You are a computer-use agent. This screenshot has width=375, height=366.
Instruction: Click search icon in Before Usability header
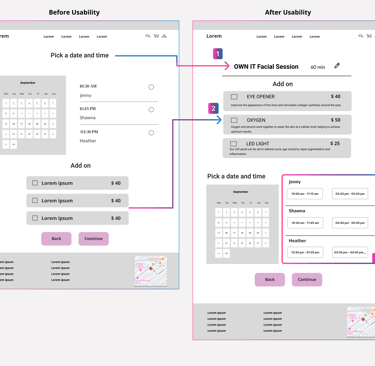pos(148,36)
